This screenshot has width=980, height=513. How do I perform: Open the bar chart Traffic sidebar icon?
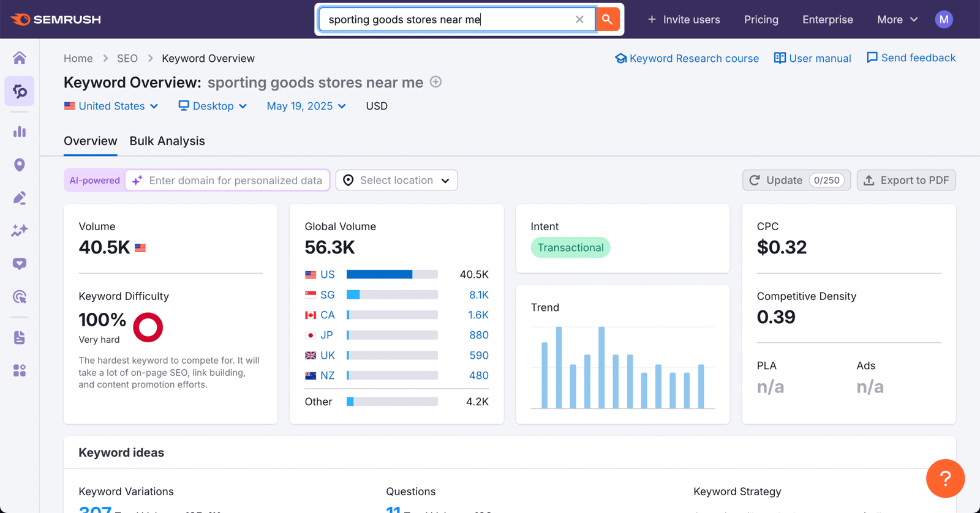coord(20,132)
